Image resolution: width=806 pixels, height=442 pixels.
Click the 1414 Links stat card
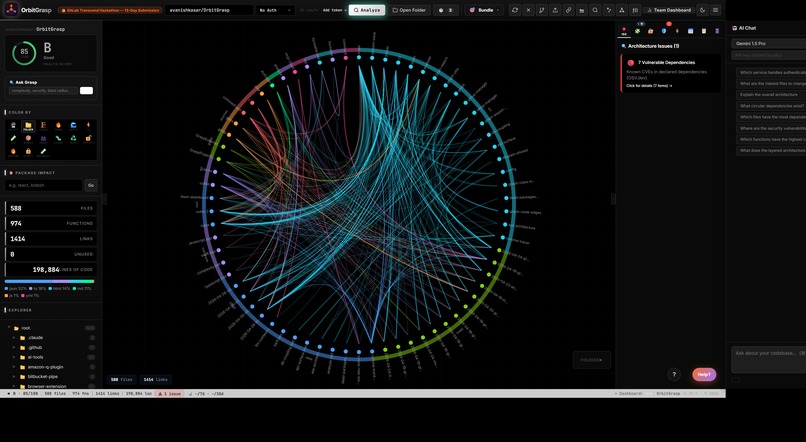pyautogui.click(x=51, y=238)
